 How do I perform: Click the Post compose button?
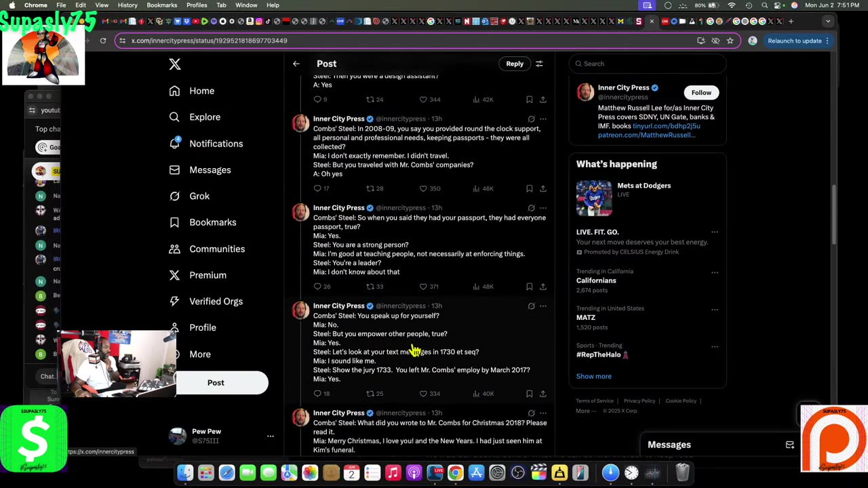tap(216, 383)
